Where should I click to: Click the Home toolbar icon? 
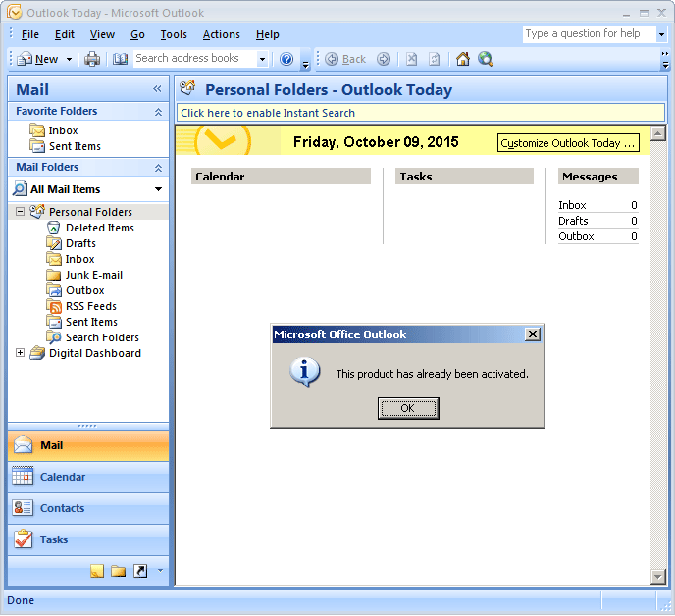463,59
